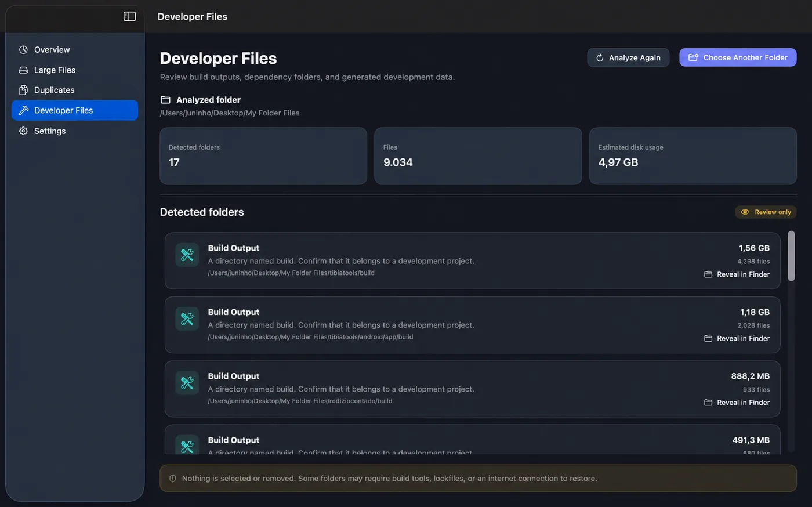This screenshot has width=812, height=507.
Task: Reveal tibiatools/build folder in Finder
Action: [737, 274]
